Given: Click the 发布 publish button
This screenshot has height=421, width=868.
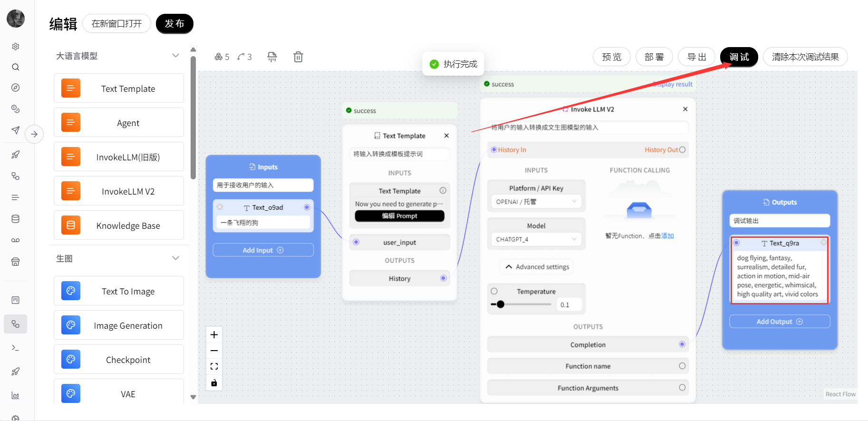Looking at the screenshot, I should tap(174, 24).
